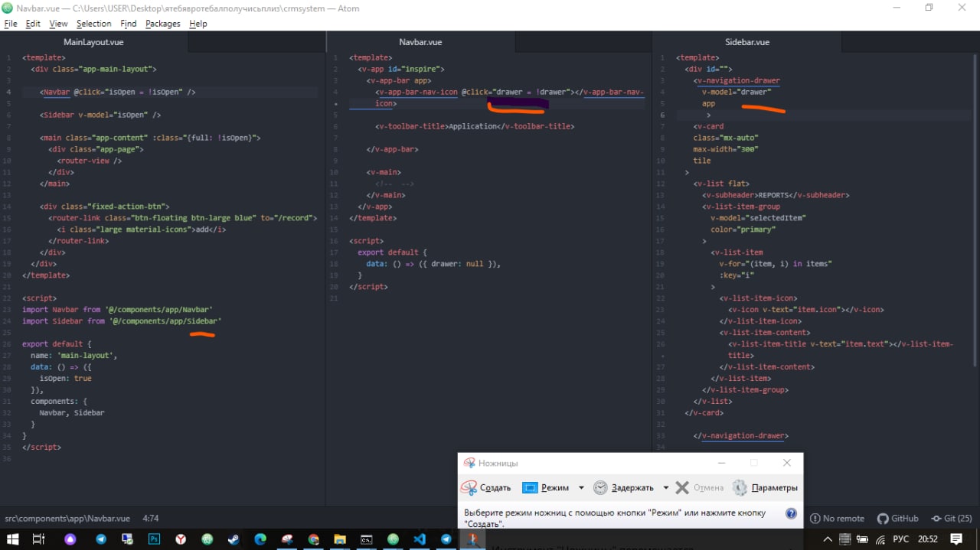Click the Sidebar v-model="isOpen" line in MainLayout.vue

(100, 115)
